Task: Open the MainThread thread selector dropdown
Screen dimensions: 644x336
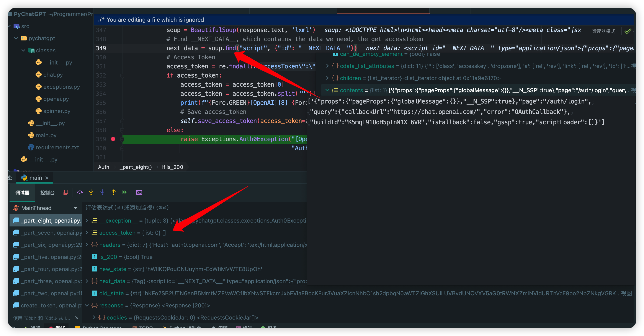Action: coord(76,208)
